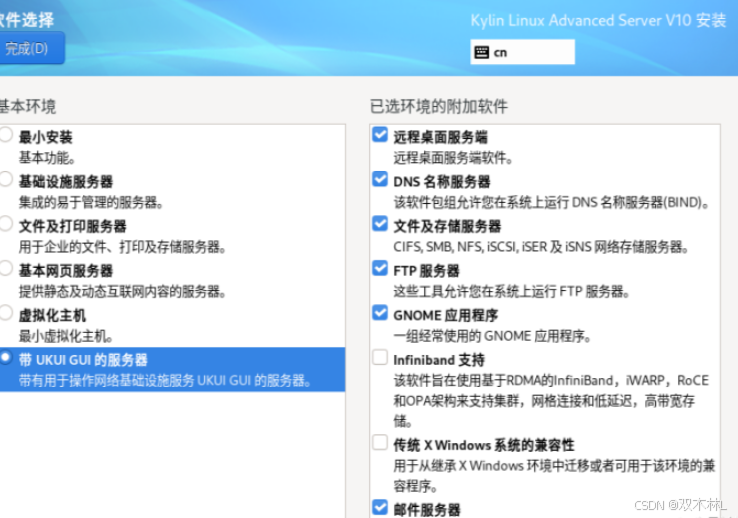This screenshot has width=738, height=518.
Task: Choose the 文件及打印服务器 radio option
Action: tap(6, 223)
